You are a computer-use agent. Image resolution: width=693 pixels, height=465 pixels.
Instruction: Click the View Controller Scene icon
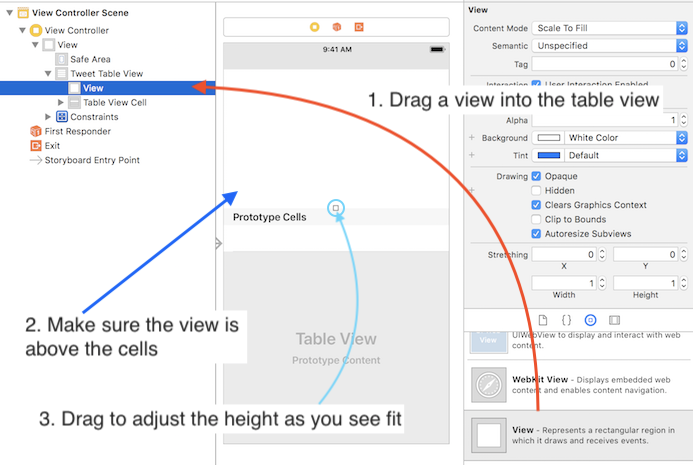coord(23,13)
